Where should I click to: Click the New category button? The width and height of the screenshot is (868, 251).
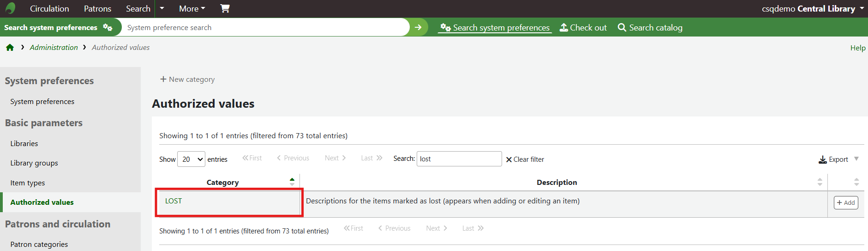coord(187,80)
